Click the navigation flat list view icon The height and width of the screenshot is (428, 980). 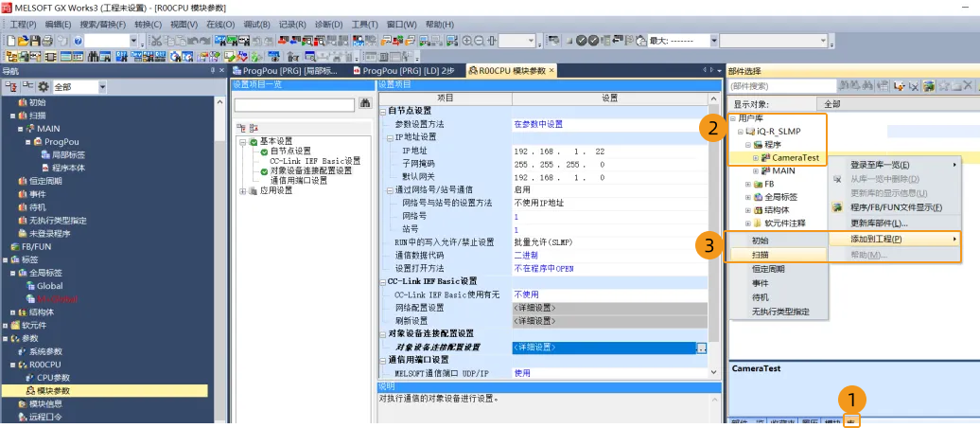click(x=27, y=86)
